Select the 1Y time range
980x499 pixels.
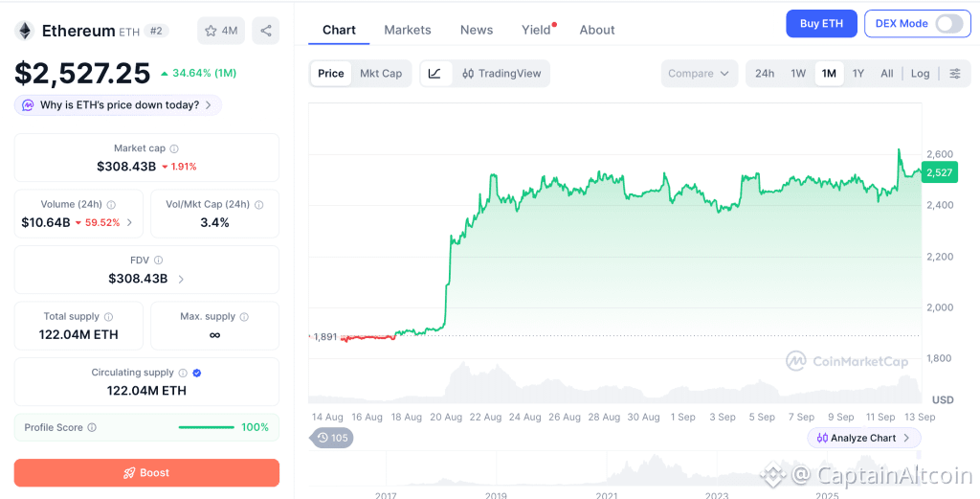click(x=858, y=73)
